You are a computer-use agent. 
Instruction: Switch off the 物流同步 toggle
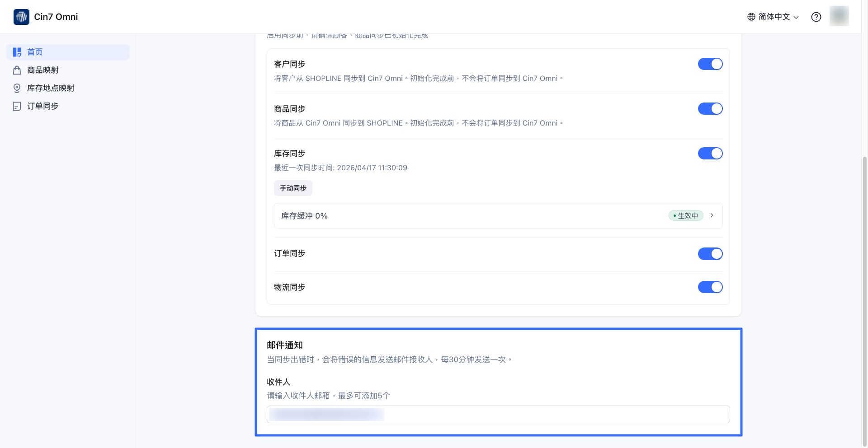(x=710, y=287)
